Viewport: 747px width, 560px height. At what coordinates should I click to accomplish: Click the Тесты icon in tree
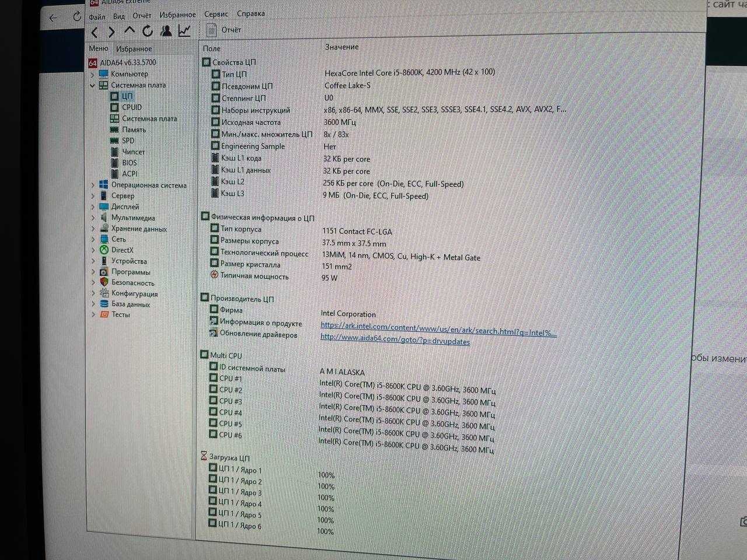point(104,314)
